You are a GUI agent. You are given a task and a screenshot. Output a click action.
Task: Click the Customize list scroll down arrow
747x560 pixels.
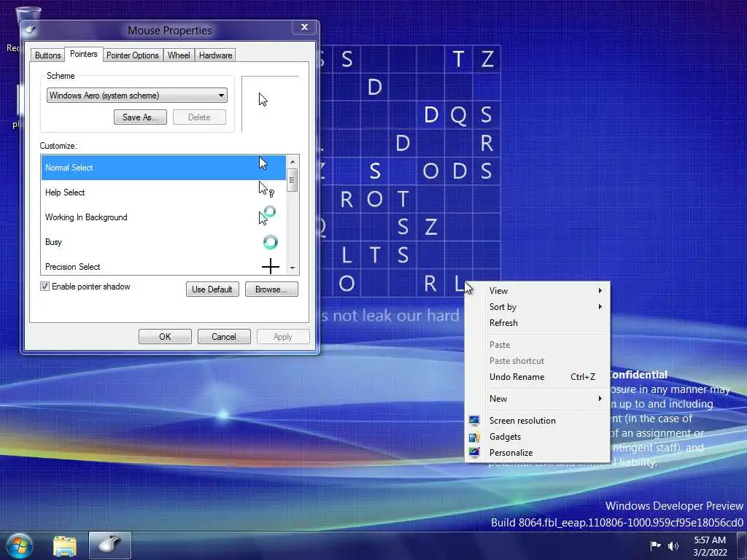coord(293,268)
